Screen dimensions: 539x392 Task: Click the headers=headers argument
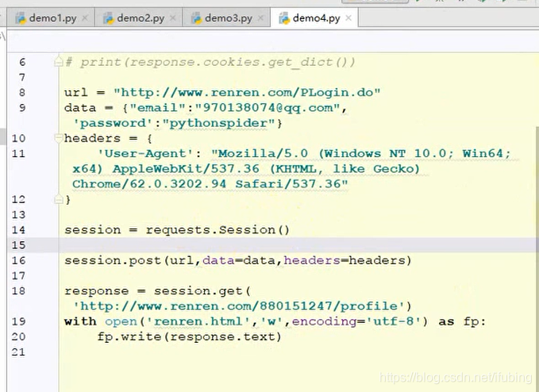345,260
